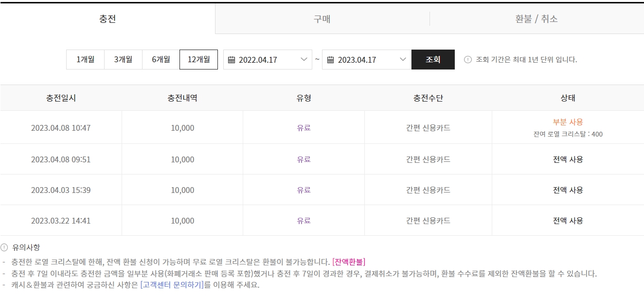Switch to the 구매 tab
The height and width of the screenshot is (296, 644).
(322, 19)
